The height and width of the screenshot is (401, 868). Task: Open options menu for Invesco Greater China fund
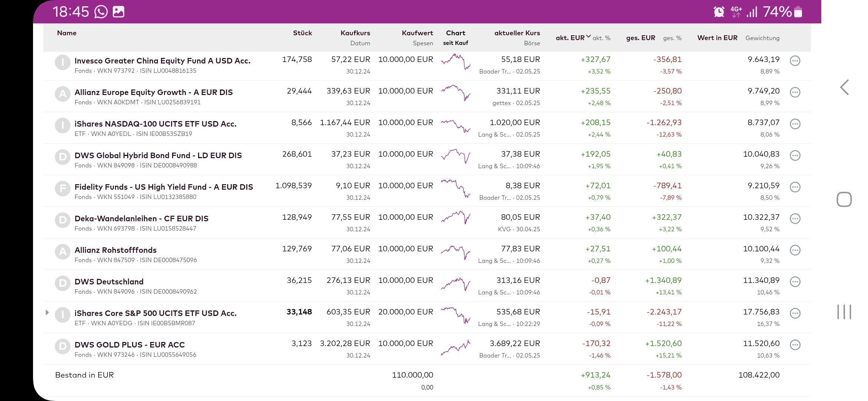[795, 61]
